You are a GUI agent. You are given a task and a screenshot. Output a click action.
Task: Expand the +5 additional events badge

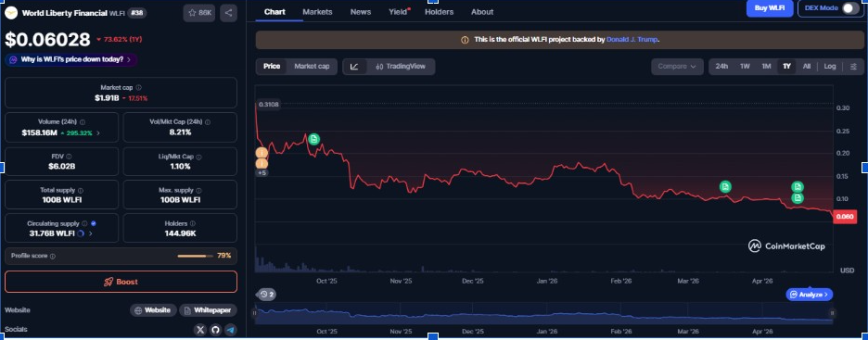tap(262, 173)
